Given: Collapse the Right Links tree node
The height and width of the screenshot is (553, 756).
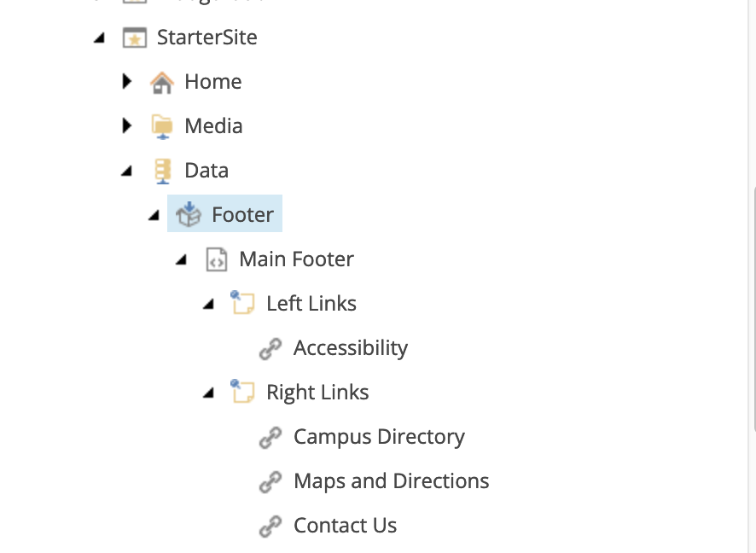Looking at the screenshot, I should click(x=208, y=392).
